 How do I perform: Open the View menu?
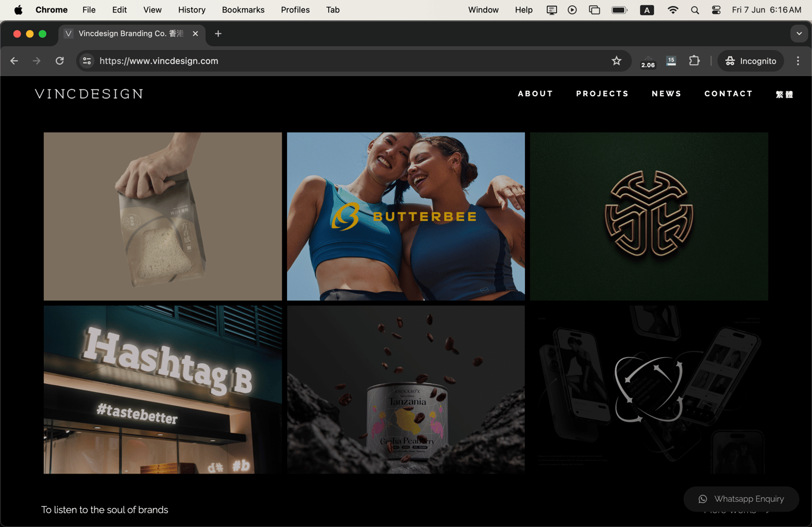pos(153,10)
